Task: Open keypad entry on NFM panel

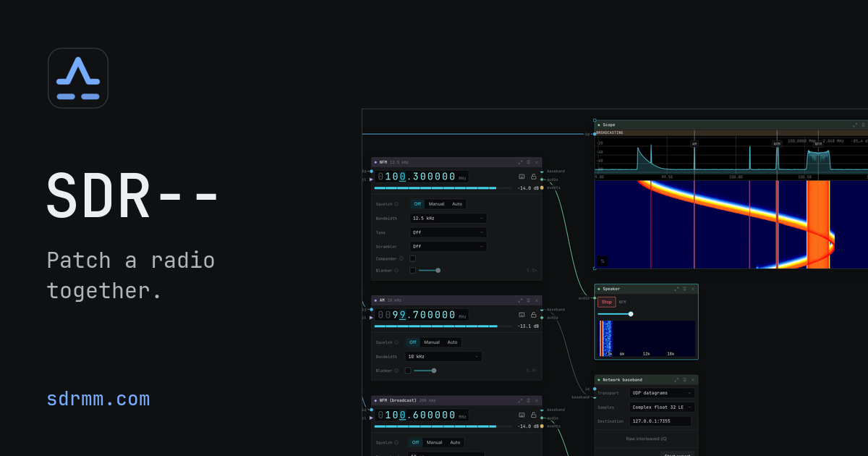Action: (522, 177)
